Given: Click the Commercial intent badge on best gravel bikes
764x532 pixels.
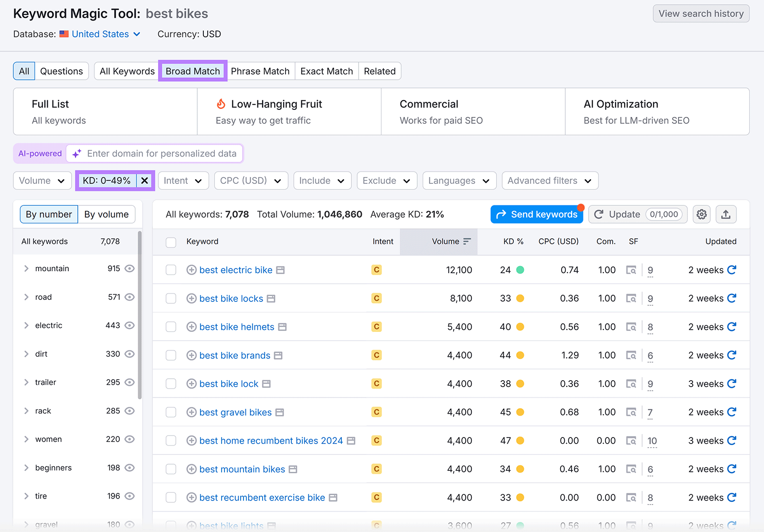Looking at the screenshot, I should click(x=376, y=412).
